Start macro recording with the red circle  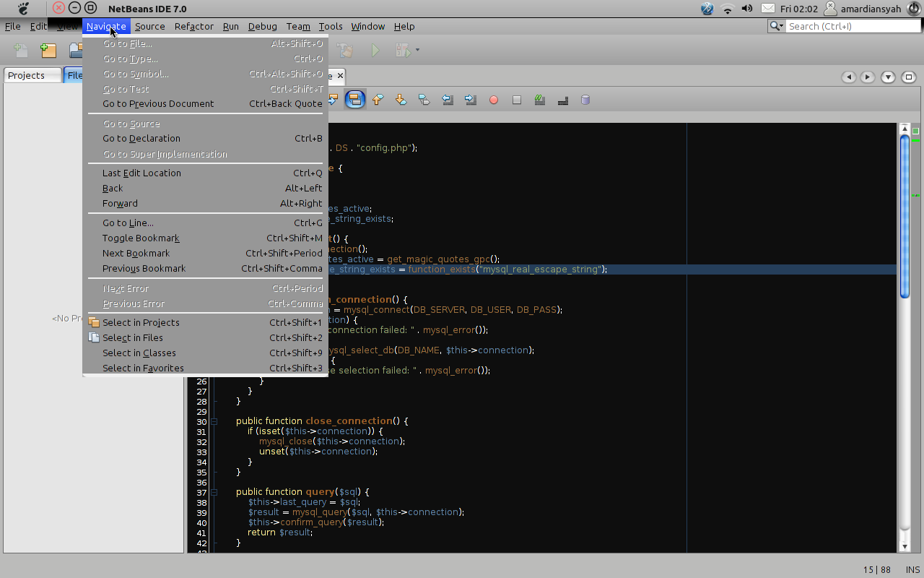(494, 100)
